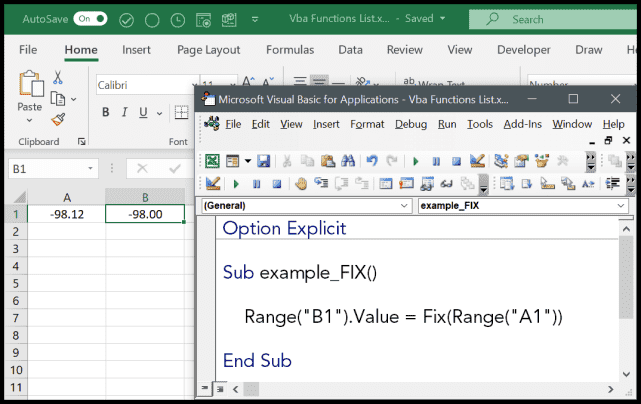
Task: Open the Debug menu in VBA editor
Action: click(410, 124)
